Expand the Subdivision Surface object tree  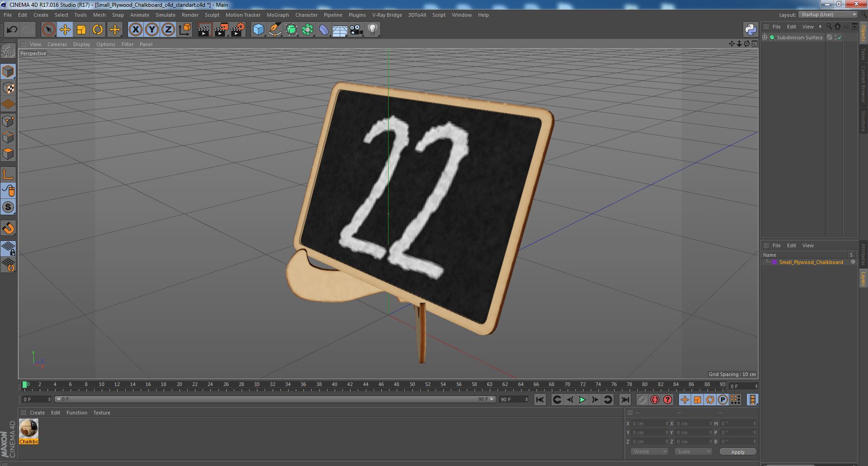point(765,38)
